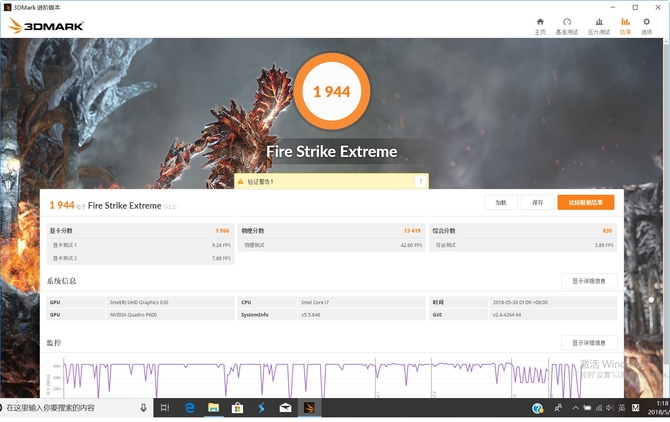Expand system info details (显示详细信息)
This screenshot has height=422, width=670.
coord(588,281)
